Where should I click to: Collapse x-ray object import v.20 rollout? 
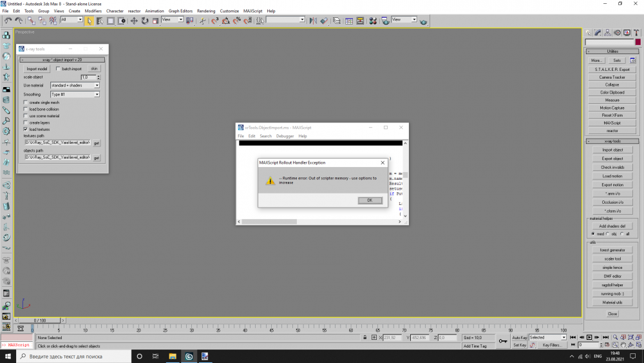pyautogui.click(x=62, y=59)
